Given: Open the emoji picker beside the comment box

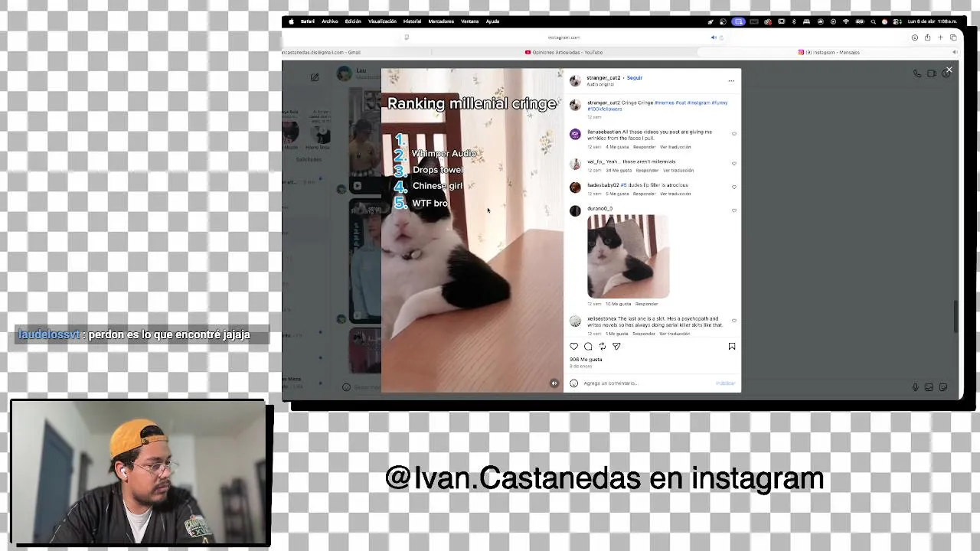Looking at the screenshot, I should [x=574, y=383].
